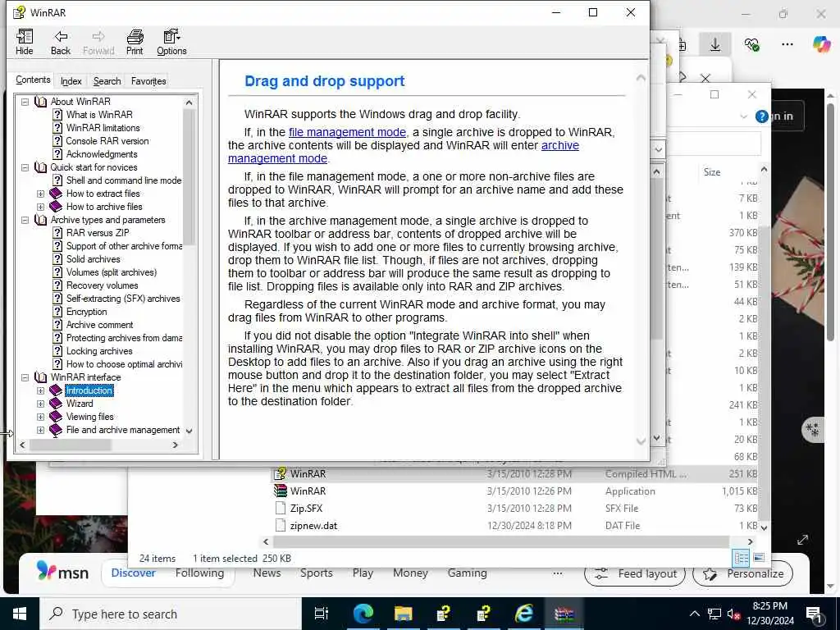Open the Contents tab
The image size is (840, 630).
(x=33, y=80)
